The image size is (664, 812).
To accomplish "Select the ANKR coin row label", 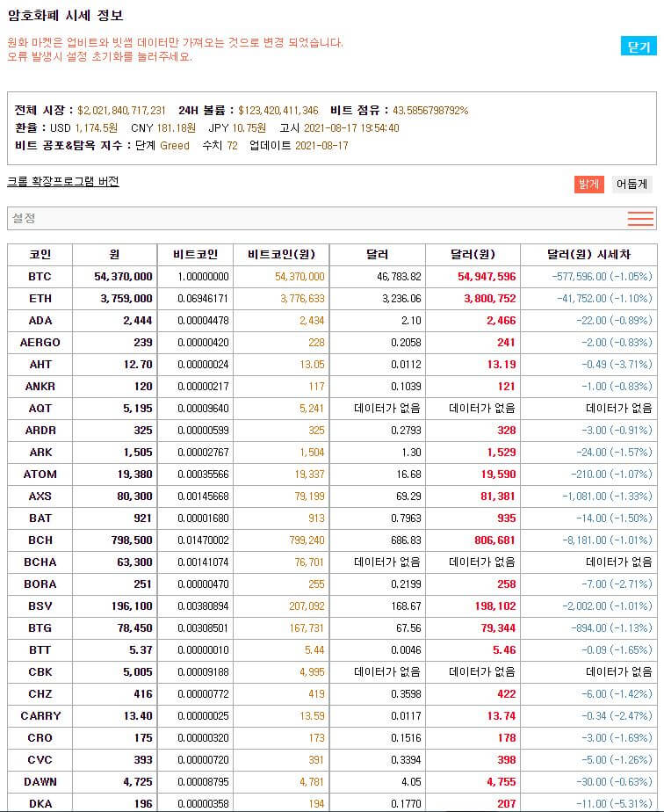I will pos(40,387).
